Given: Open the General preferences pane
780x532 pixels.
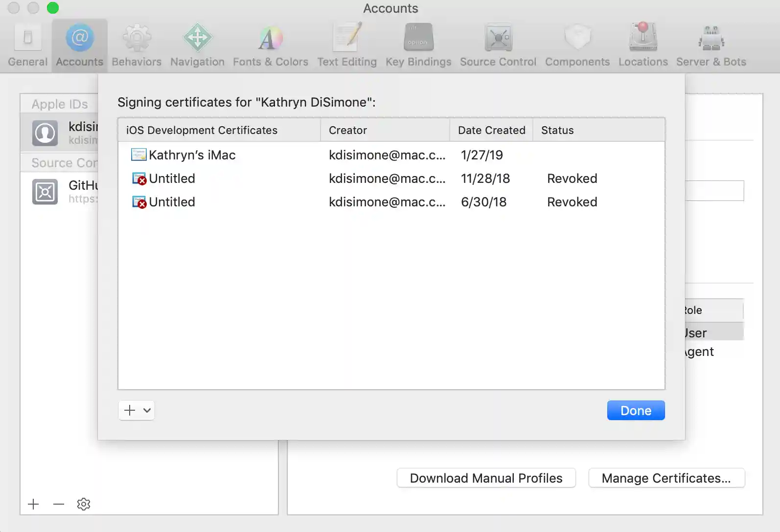Looking at the screenshot, I should tap(28, 45).
